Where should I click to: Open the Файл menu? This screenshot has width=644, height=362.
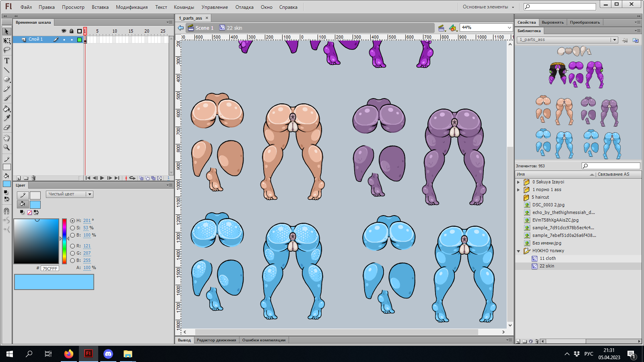click(x=26, y=7)
